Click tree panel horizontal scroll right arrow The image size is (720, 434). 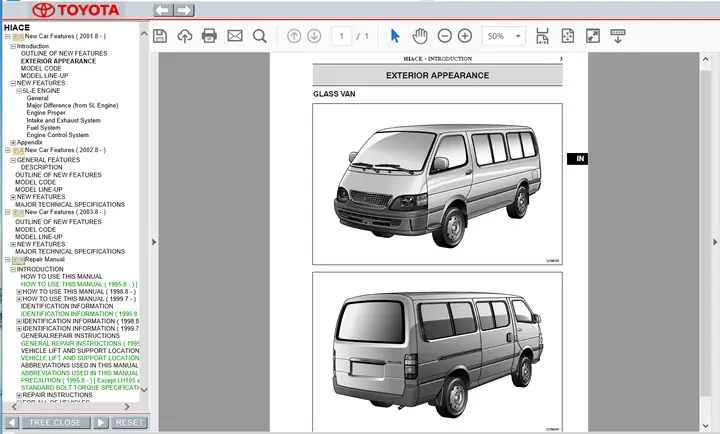tap(127, 407)
